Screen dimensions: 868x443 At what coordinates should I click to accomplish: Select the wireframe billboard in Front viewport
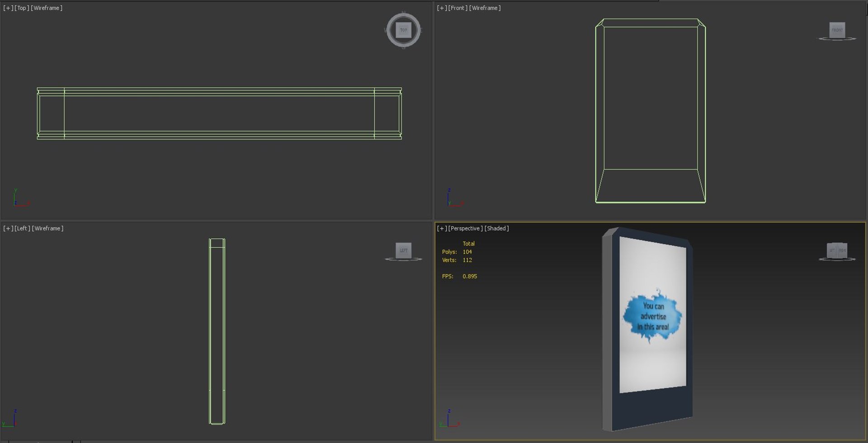click(651, 111)
